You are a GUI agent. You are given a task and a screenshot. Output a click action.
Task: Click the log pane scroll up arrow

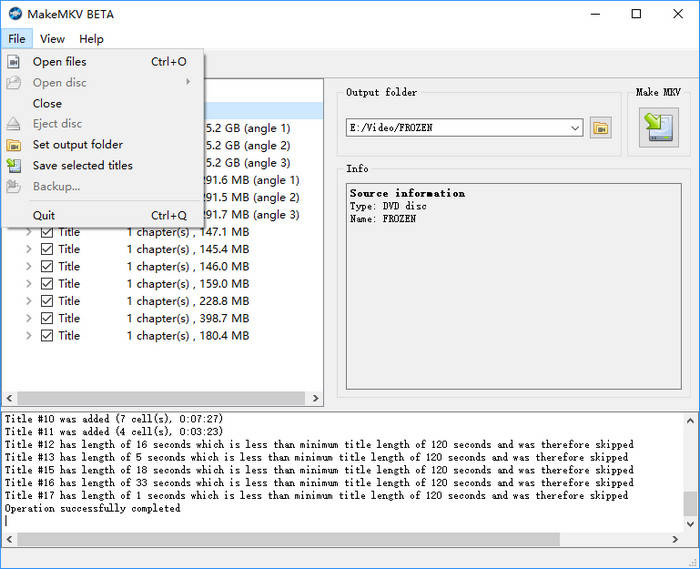click(690, 420)
